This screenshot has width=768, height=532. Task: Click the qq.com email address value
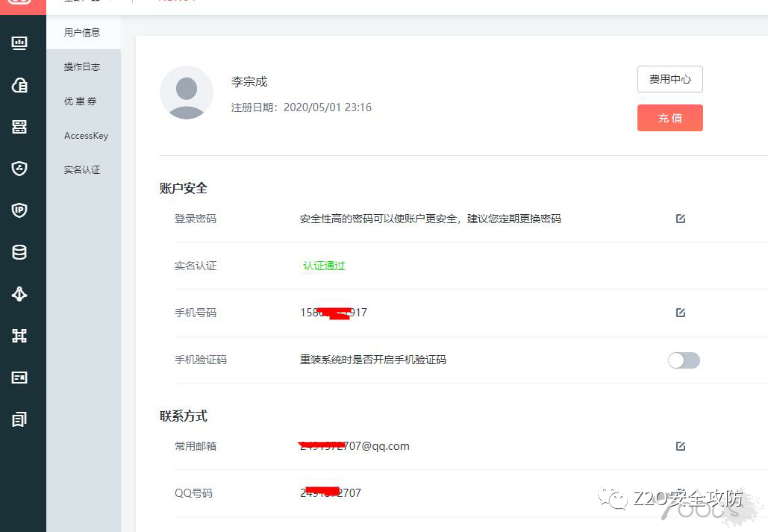pos(354,446)
